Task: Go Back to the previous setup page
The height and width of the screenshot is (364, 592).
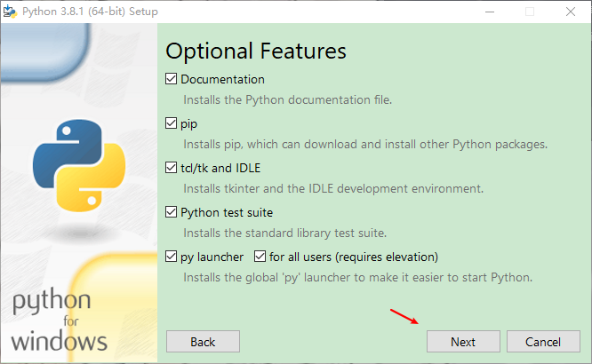Action: [x=203, y=342]
